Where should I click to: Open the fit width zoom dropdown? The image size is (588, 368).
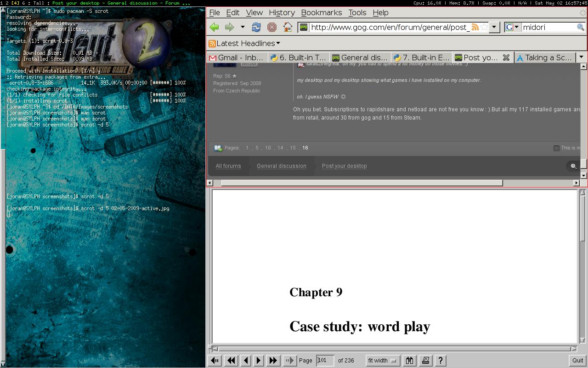coord(383,361)
